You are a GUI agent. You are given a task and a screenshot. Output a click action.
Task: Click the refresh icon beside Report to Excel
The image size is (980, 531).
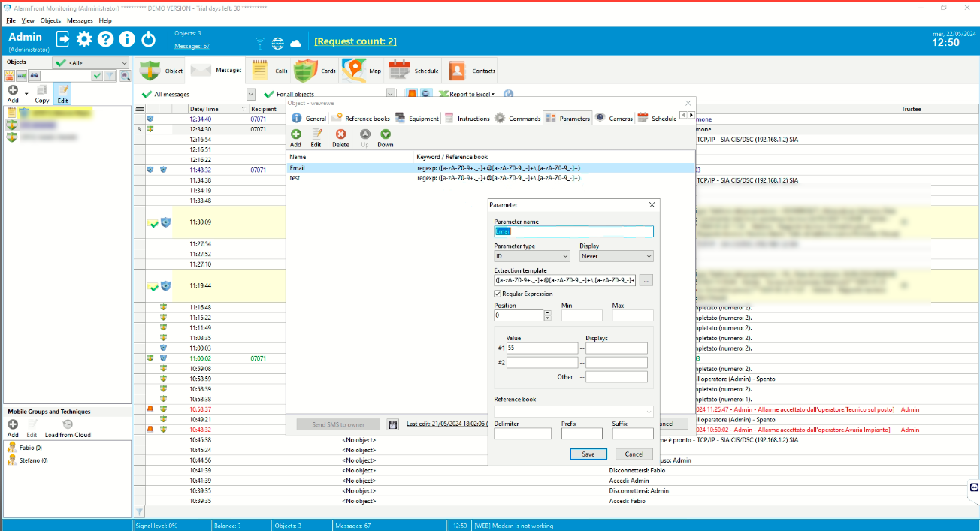click(508, 94)
